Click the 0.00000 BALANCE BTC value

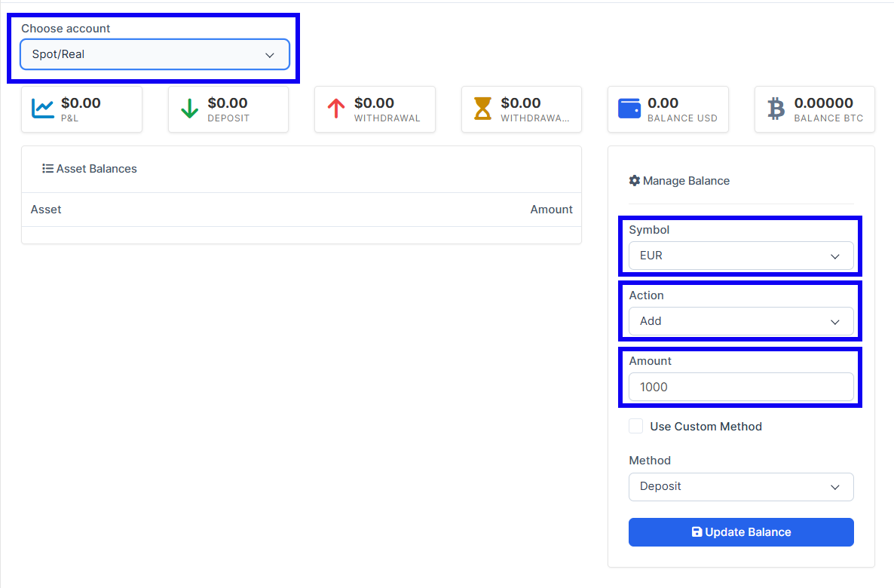tap(824, 103)
